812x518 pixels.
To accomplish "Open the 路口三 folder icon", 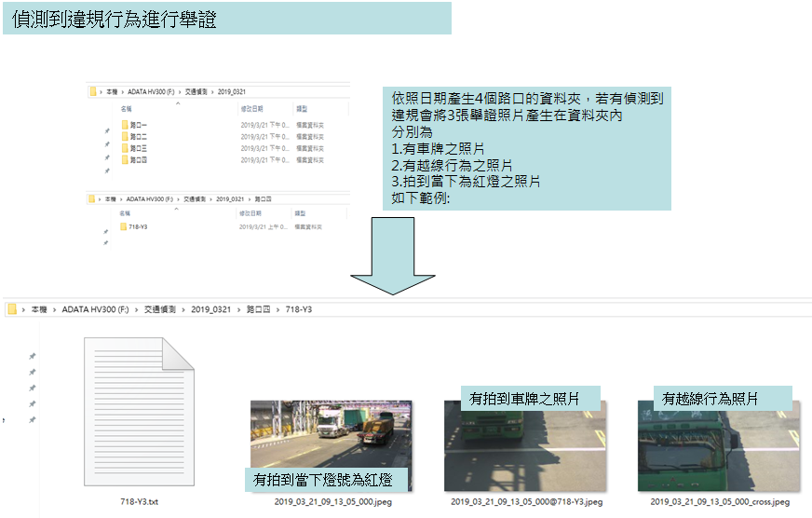I will coord(125,148).
